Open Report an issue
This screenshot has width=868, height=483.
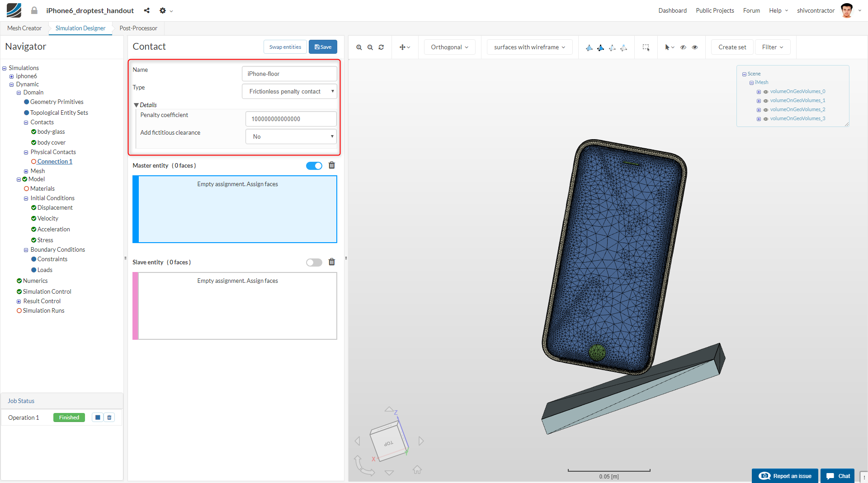coord(785,476)
